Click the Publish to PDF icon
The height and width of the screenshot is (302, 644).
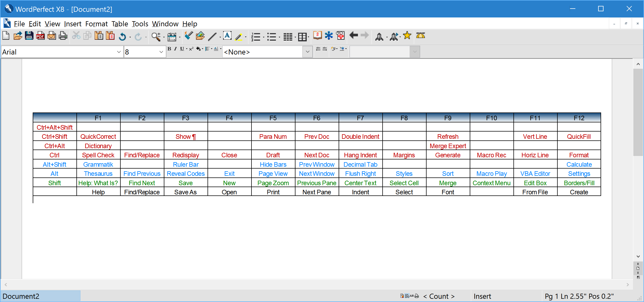pos(40,36)
